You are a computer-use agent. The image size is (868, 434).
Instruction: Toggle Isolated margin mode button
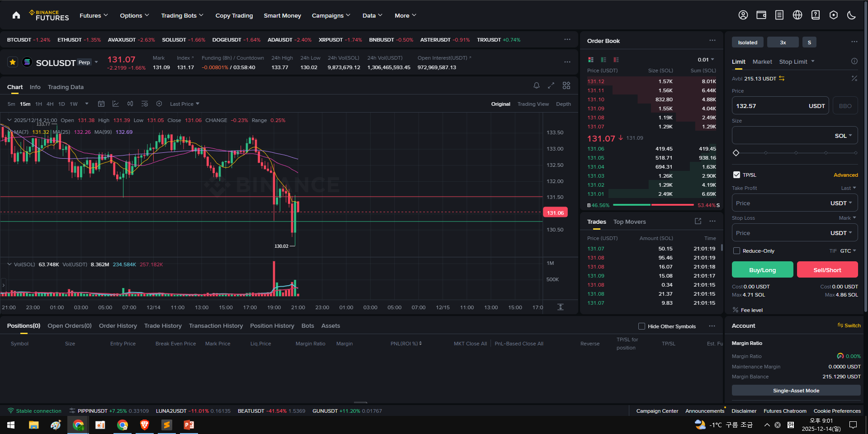click(x=748, y=42)
